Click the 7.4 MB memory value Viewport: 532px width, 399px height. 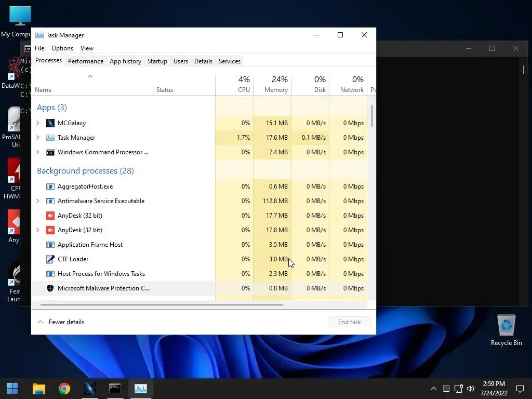[x=278, y=152]
